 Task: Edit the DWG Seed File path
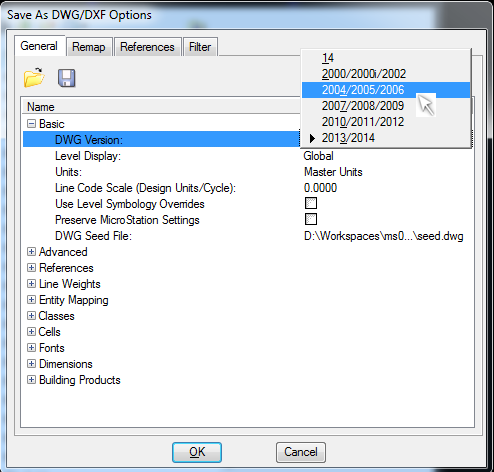[387, 236]
